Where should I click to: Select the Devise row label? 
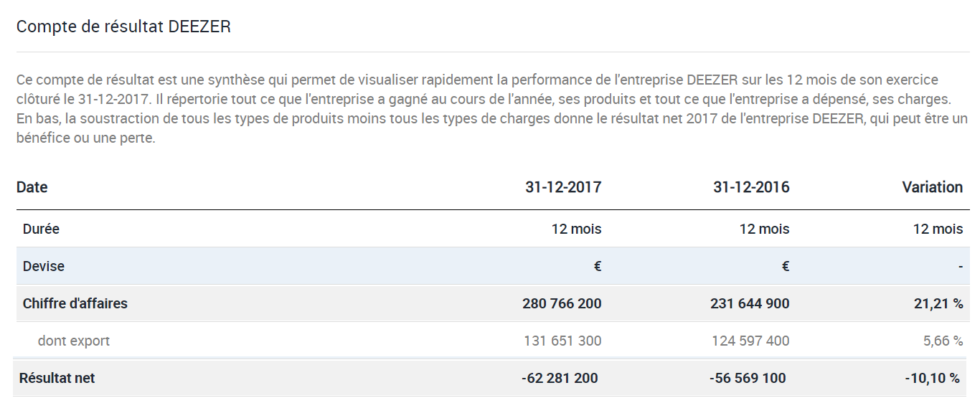pyautogui.click(x=44, y=266)
